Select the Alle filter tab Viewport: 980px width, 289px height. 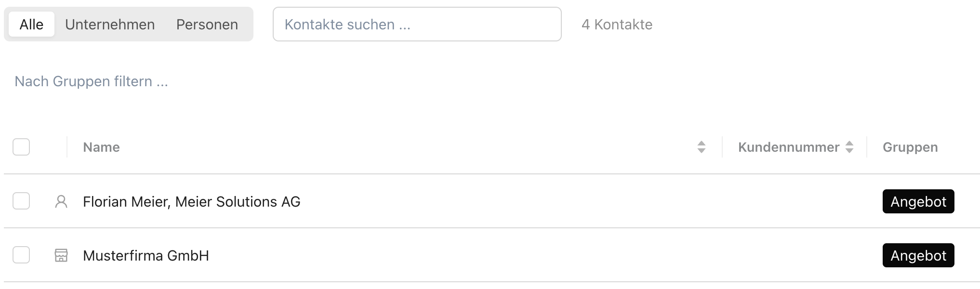point(31,24)
